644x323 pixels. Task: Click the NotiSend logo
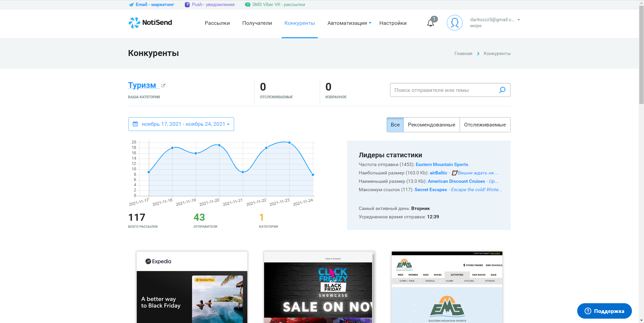pos(150,22)
